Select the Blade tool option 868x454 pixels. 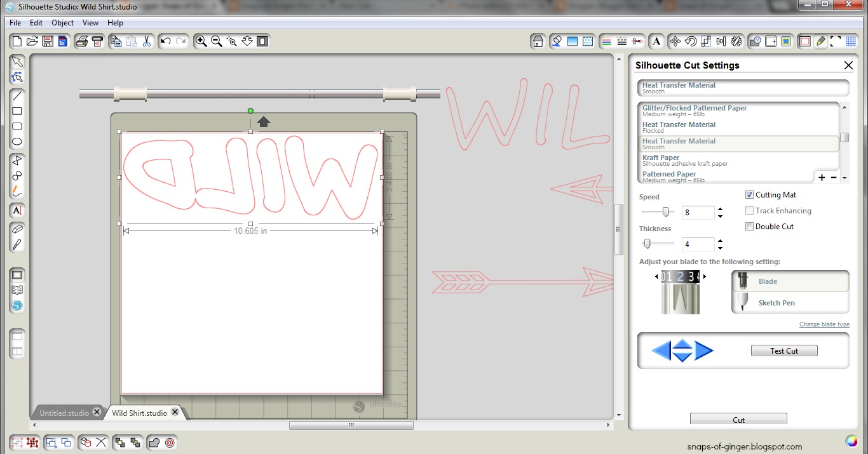click(790, 281)
